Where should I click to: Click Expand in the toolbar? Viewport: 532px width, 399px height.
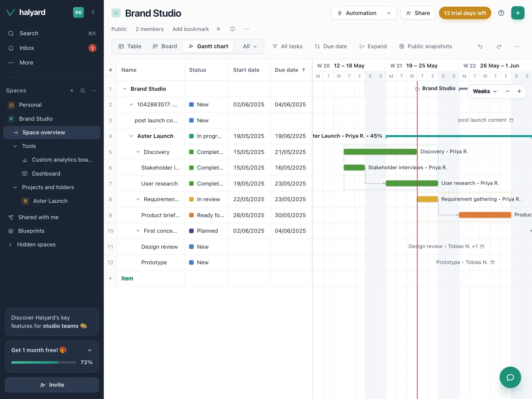[373, 47]
